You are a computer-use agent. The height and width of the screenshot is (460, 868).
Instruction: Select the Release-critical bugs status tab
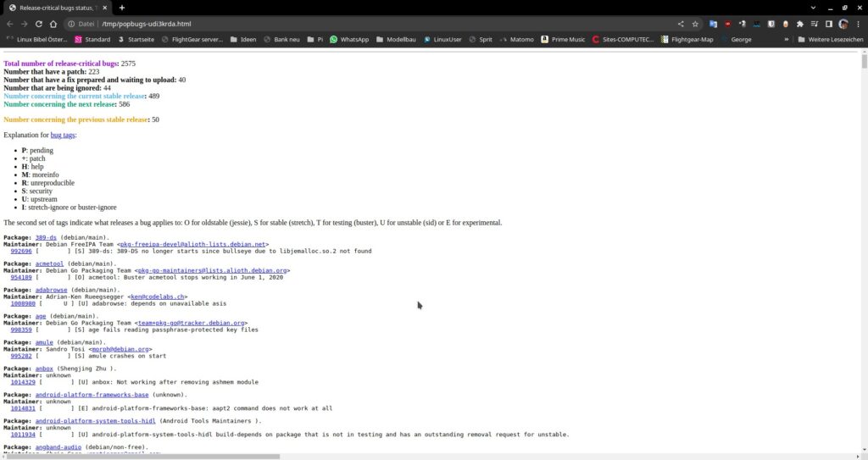click(58, 8)
